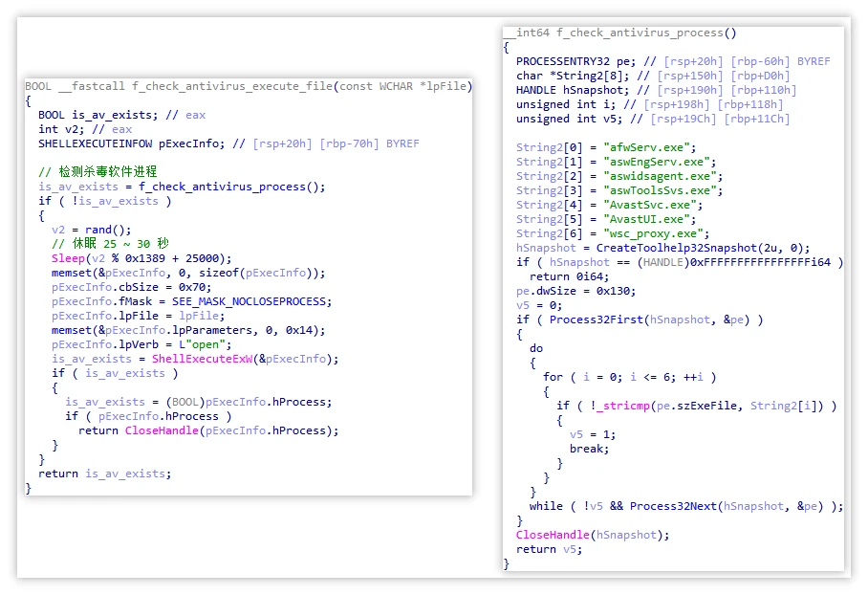Click the f_check_antivirus_execute_file function name
Screen dimensions: 868x595
(231, 86)
